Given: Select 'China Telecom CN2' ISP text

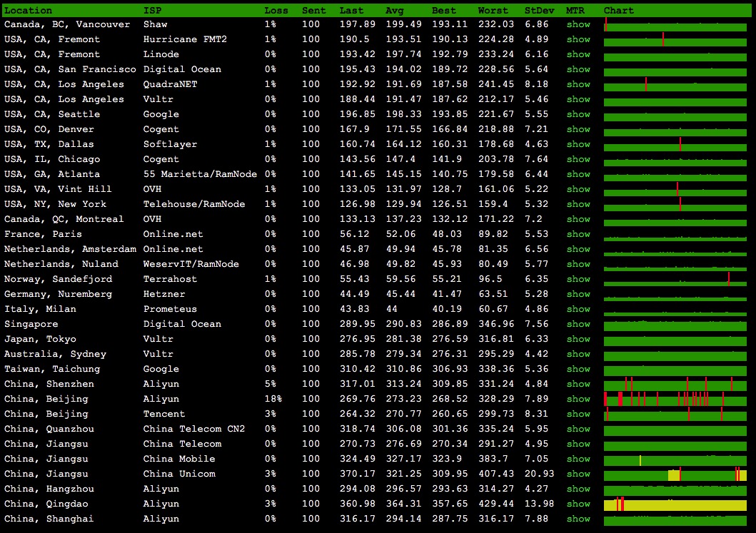Looking at the screenshot, I should tap(194, 428).
